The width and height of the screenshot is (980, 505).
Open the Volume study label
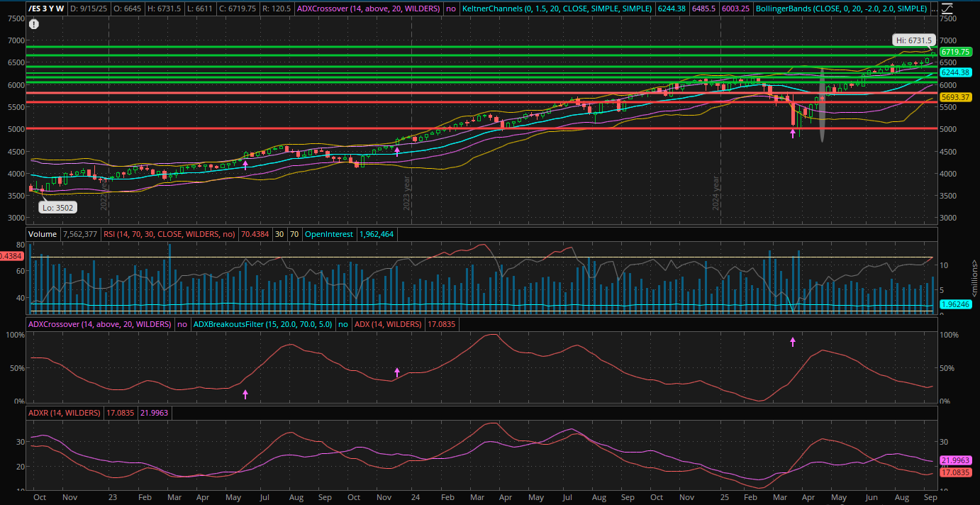[x=43, y=233]
